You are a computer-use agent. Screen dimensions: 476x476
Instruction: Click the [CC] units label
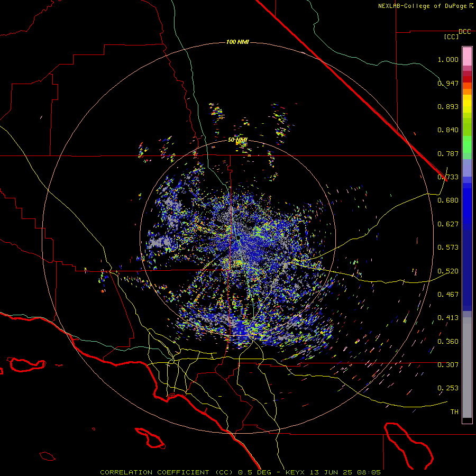[x=452, y=36]
